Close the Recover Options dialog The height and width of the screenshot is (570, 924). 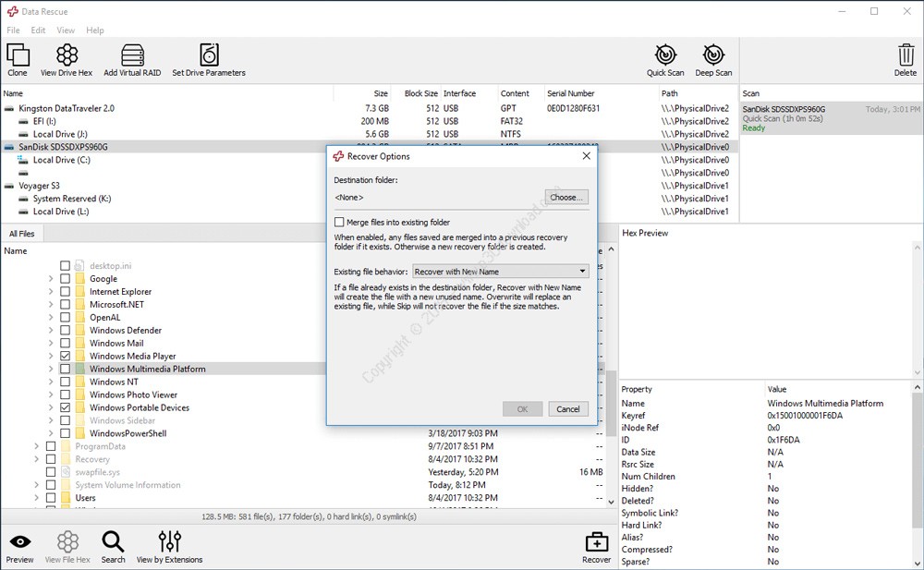pyautogui.click(x=587, y=156)
